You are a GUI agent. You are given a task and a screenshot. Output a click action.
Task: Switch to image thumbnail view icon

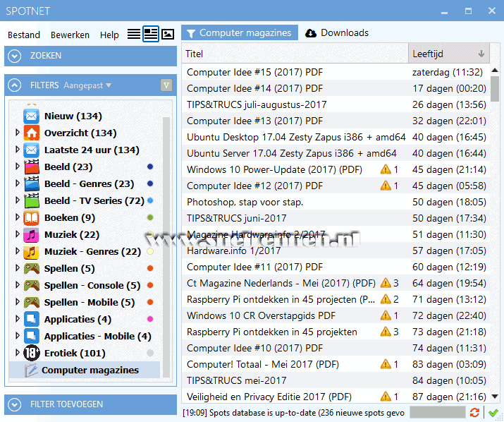pos(168,34)
